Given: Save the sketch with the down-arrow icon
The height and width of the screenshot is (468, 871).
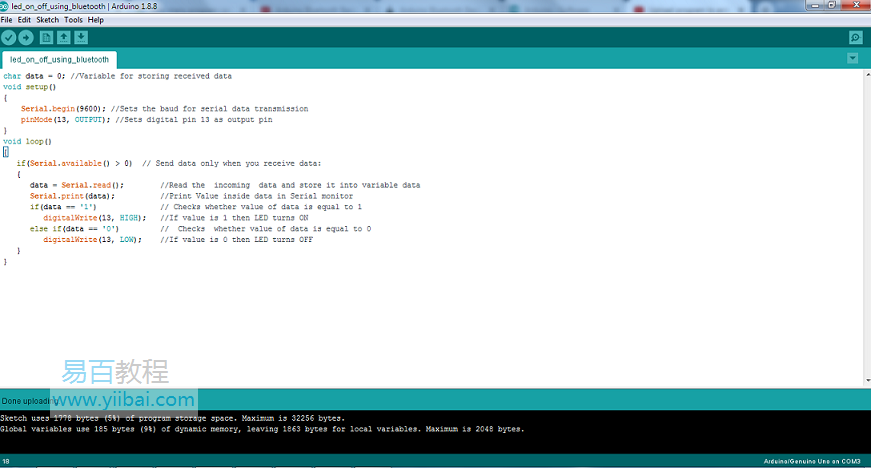Looking at the screenshot, I should (x=81, y=38).
